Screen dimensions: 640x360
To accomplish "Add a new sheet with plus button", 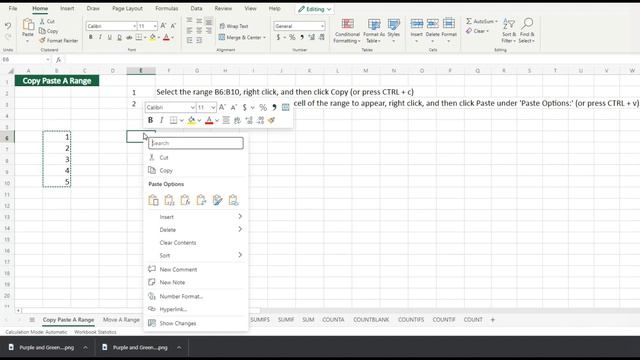I will coord(493,320).
